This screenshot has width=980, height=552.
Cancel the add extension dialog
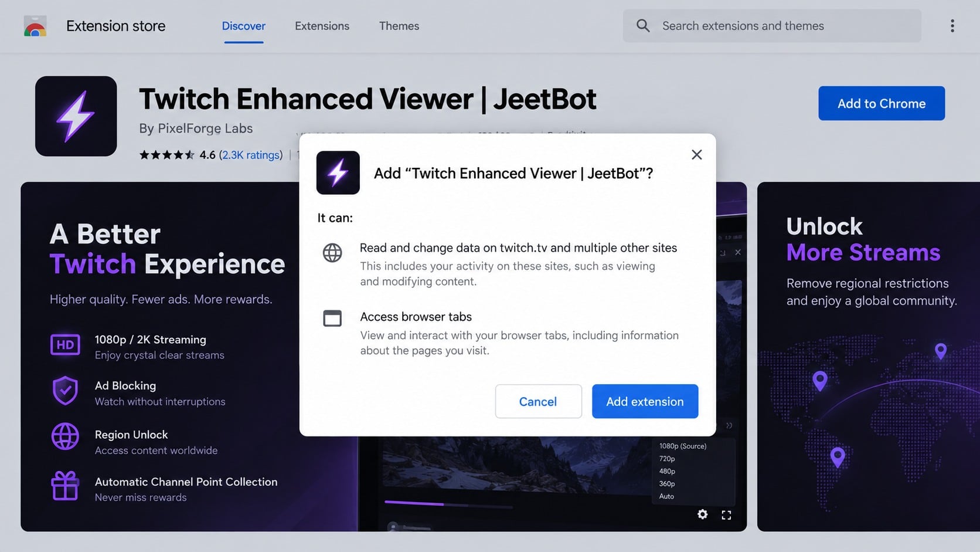538,401
